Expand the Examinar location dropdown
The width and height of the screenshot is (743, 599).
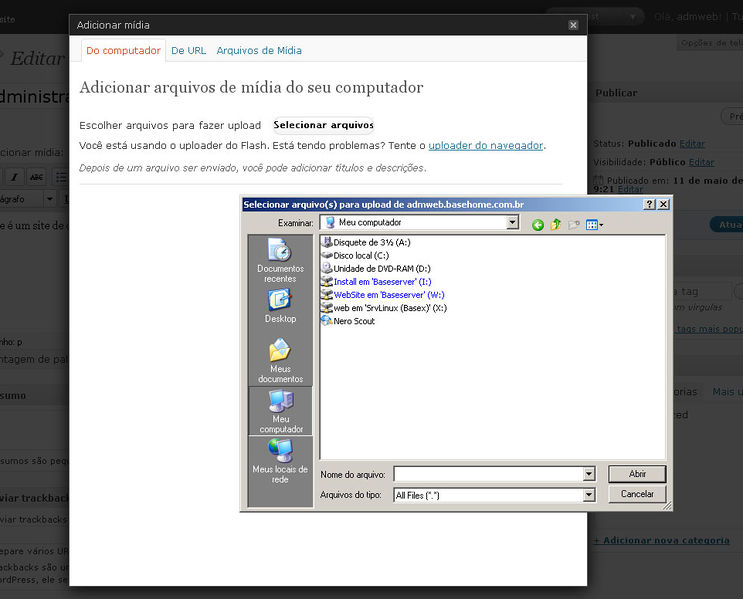tap(512, 223)
